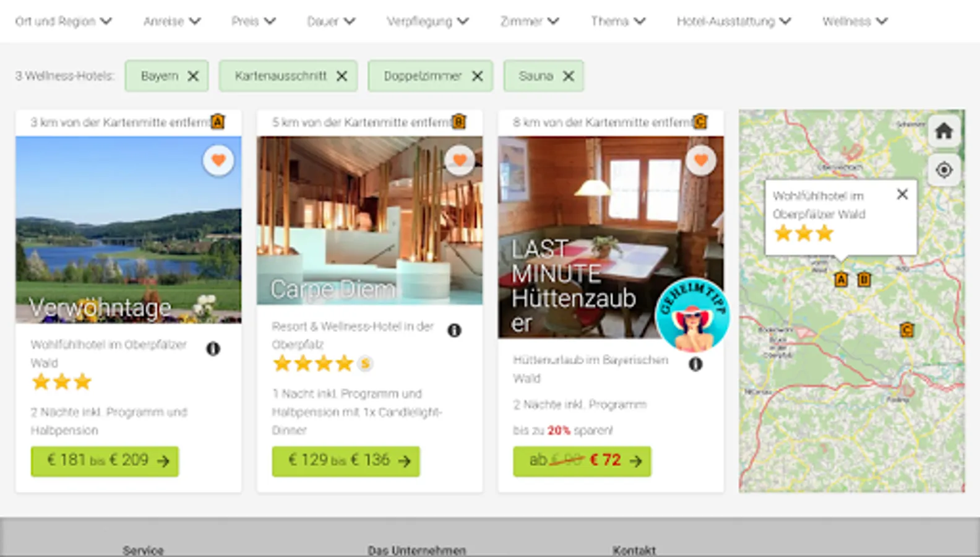Favorite the Carpe Diem offer with heart icon
980x557 pixels.
point(460,161)
